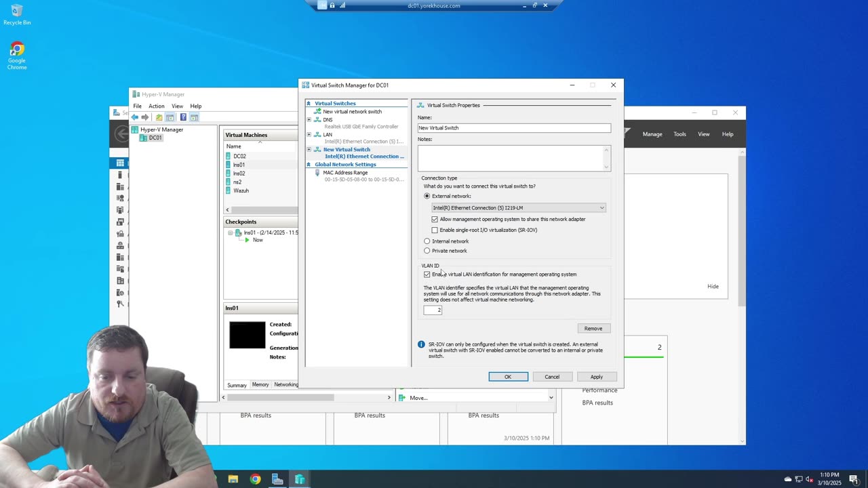Switch to the Summary tab for Ins01
868x488 pixels.
point(237,385)
